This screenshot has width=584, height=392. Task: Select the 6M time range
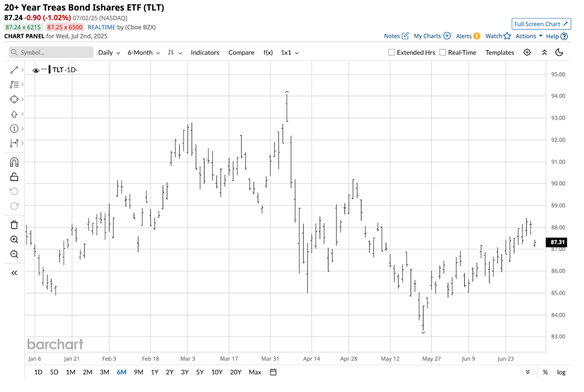coord(121,372)
